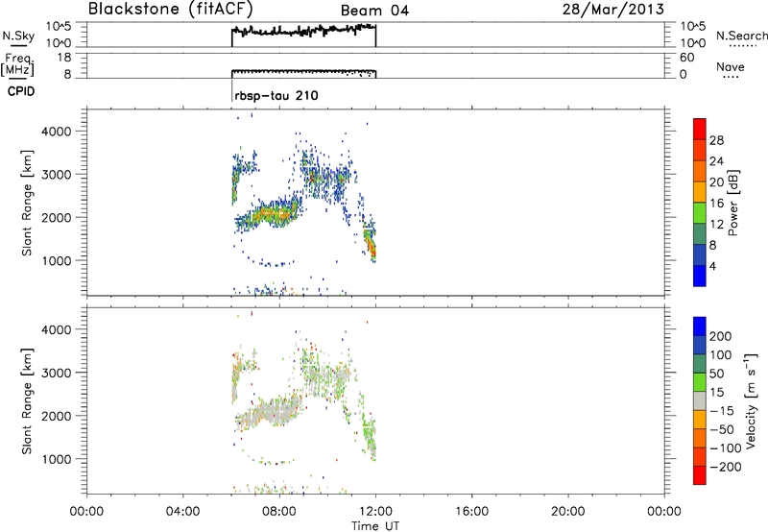This screenshot has width=768, height=532.
Task: Click the sky noise trace in N.Sky panel
Action: tap(303, 31)
